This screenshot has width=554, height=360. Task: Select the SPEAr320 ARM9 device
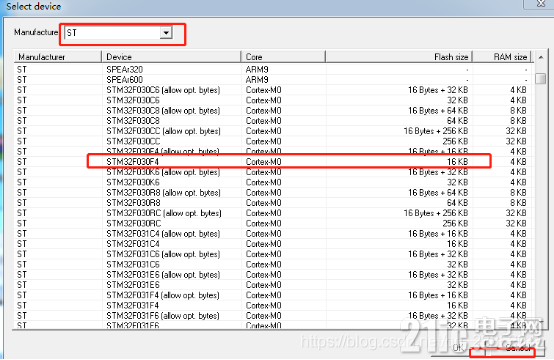tap(272, 70)
